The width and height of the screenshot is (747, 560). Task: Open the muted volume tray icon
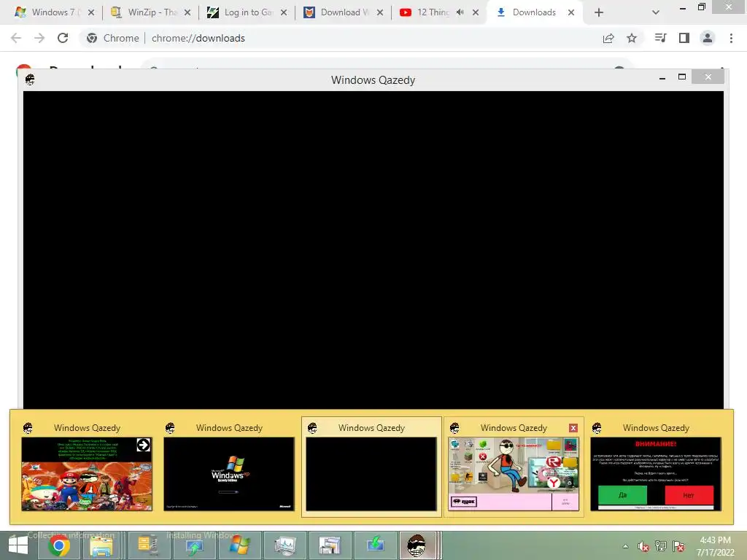coord(643,546)
